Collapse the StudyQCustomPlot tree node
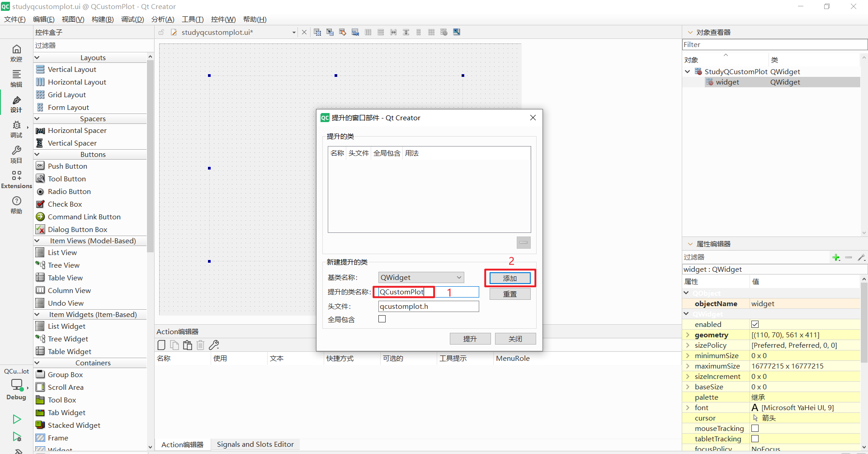 688,71
